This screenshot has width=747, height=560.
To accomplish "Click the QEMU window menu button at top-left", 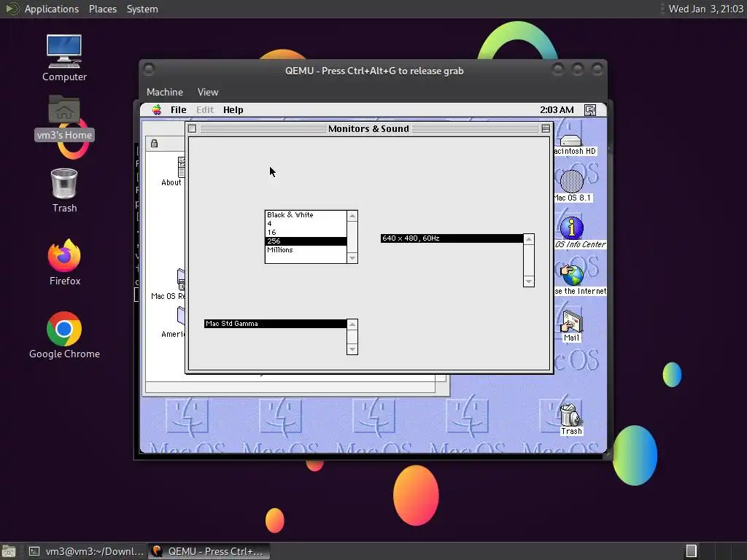I will (x=149, y=69).
